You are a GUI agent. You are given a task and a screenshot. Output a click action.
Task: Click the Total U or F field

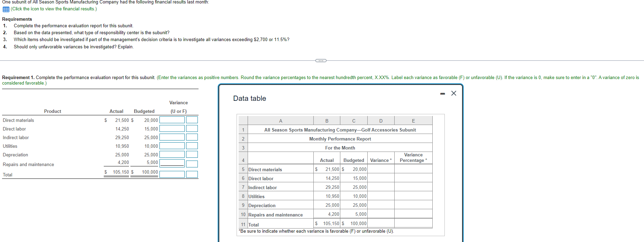pyautogui.click(x=192, y=174)
